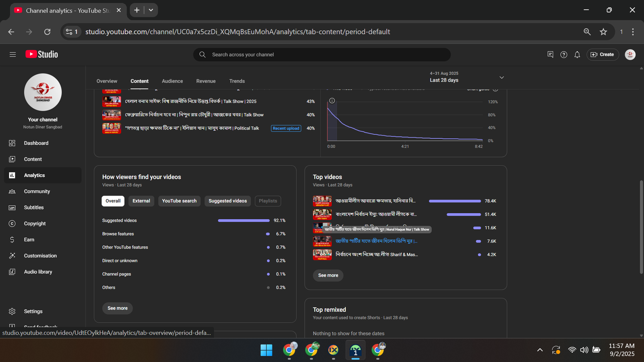The image size is (644, 362).
Task: Open Copyright section in sidebar
Action: pyautogui.click(x=35, y=224)
